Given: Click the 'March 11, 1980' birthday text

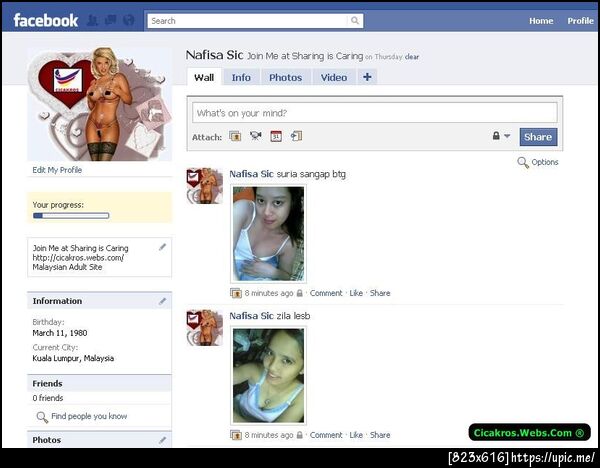Looking at the screenshot, I should tap(60, 333).
